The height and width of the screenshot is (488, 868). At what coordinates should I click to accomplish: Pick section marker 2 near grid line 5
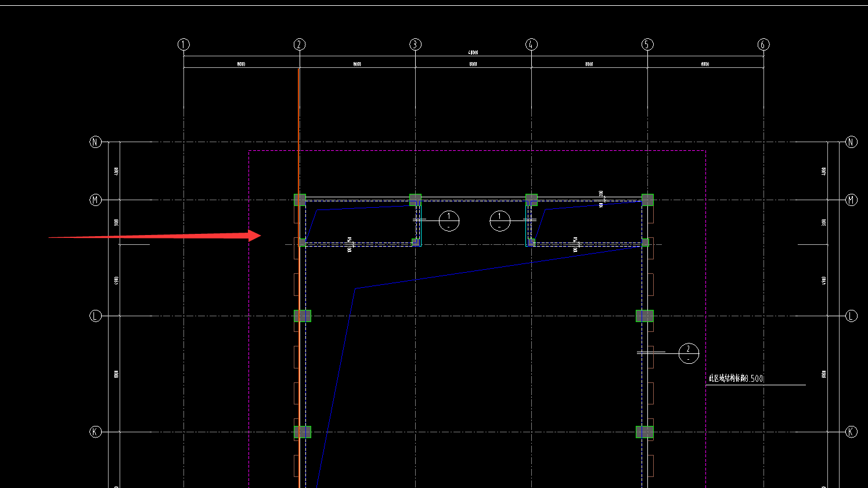click(689, 353)
